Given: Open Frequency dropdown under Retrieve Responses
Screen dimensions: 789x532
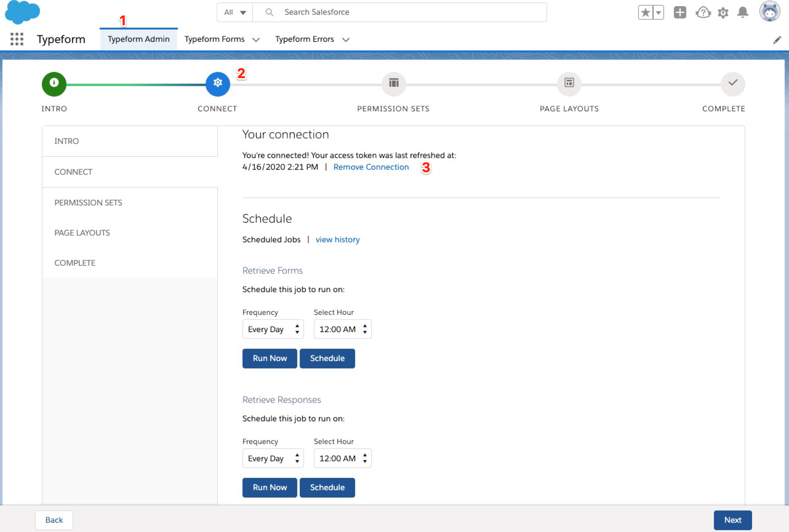Looking at the screenshot, I should [x=273, y=459].
